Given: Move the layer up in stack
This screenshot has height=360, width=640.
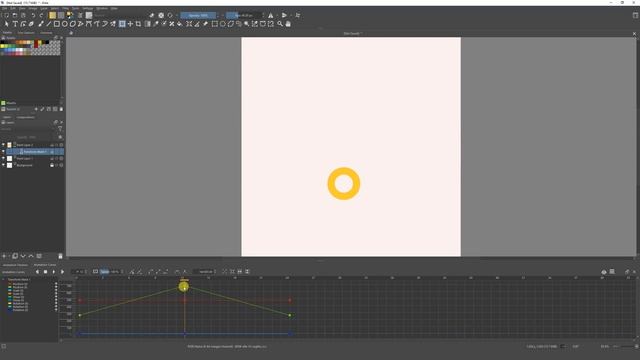Looking at the screenshot, I should pos(31,256).
